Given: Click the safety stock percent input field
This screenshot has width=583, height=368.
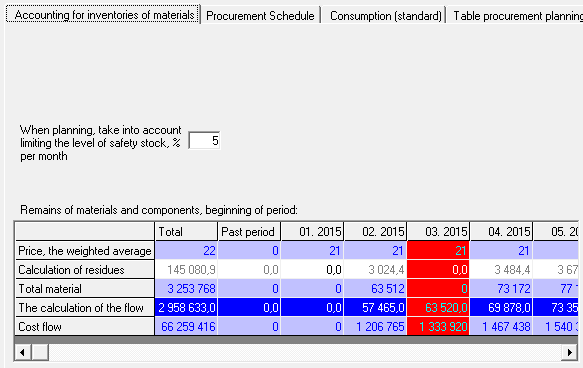Looking at the screenshot, I should pos(204,141).
